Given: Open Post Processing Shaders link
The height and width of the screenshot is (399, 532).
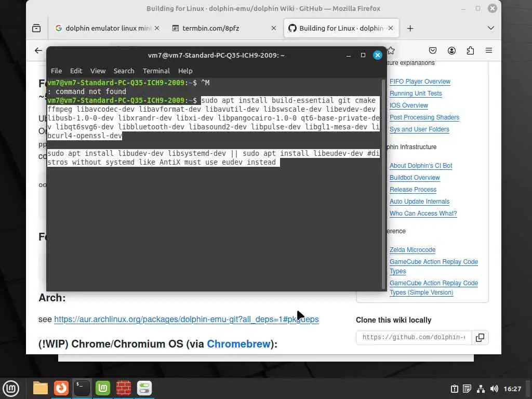Looking at the screenshot, I should click(424, 117).
